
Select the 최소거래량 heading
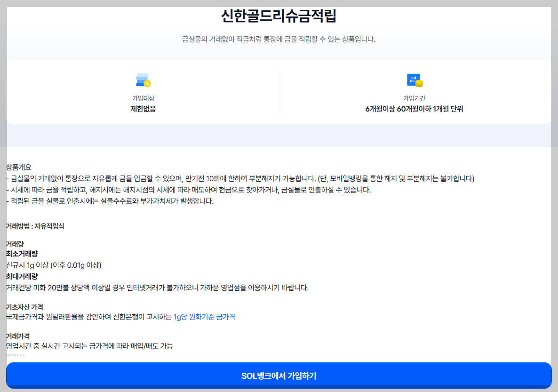[x=22, y=254]
